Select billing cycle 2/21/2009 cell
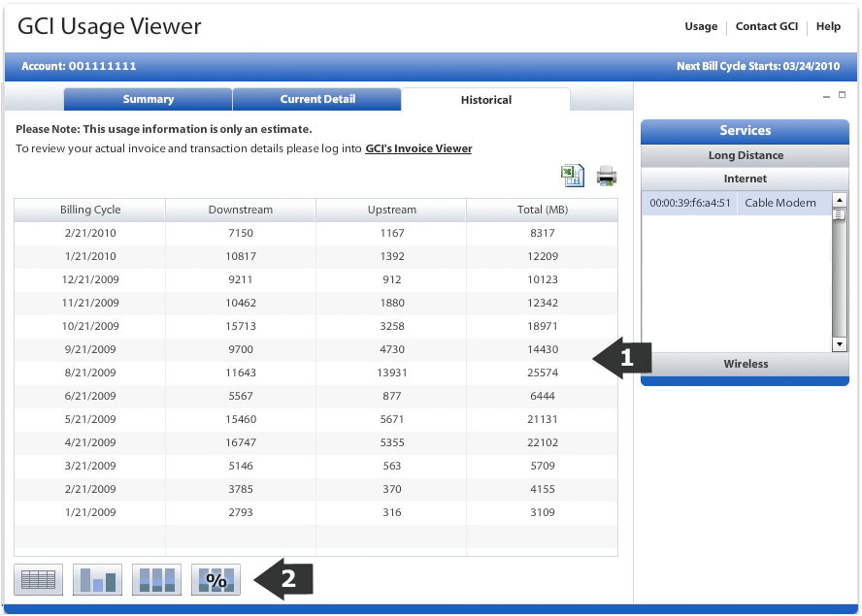 click(89, 489)
